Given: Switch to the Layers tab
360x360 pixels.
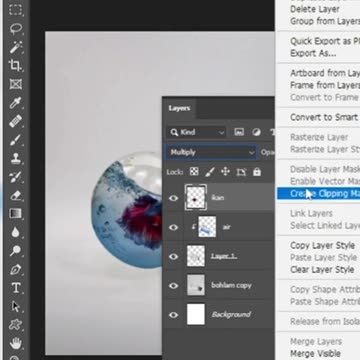Looking at the screenshot, I should tap(179, 108).
